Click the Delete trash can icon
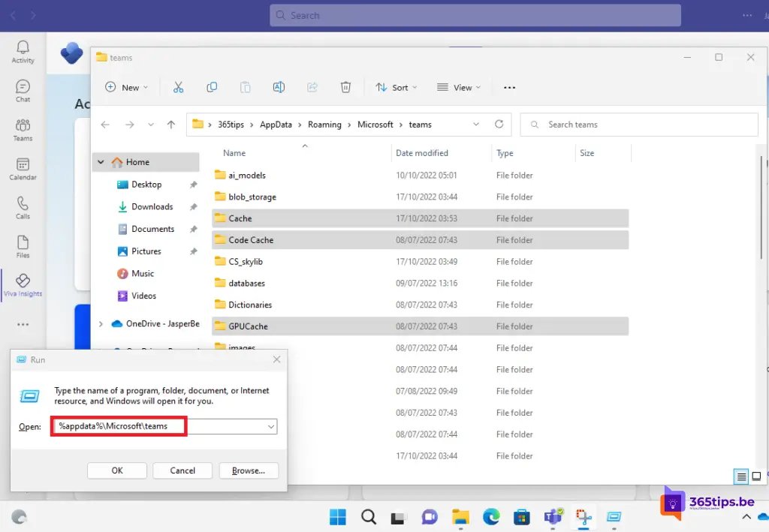 tap(345, 87)
